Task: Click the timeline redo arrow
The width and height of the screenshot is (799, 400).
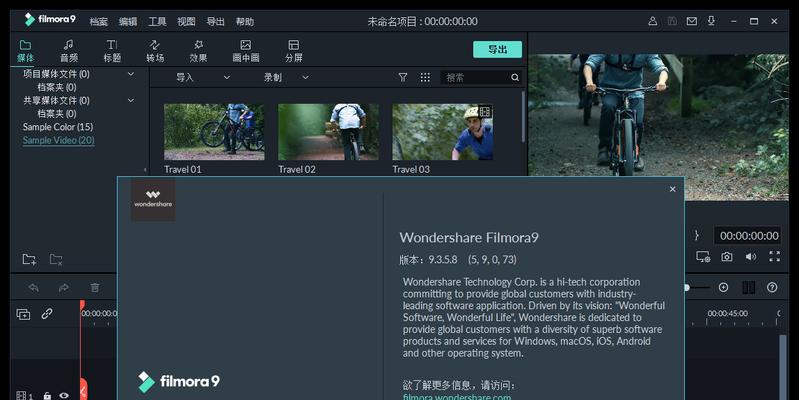Action: click(64, 288)
